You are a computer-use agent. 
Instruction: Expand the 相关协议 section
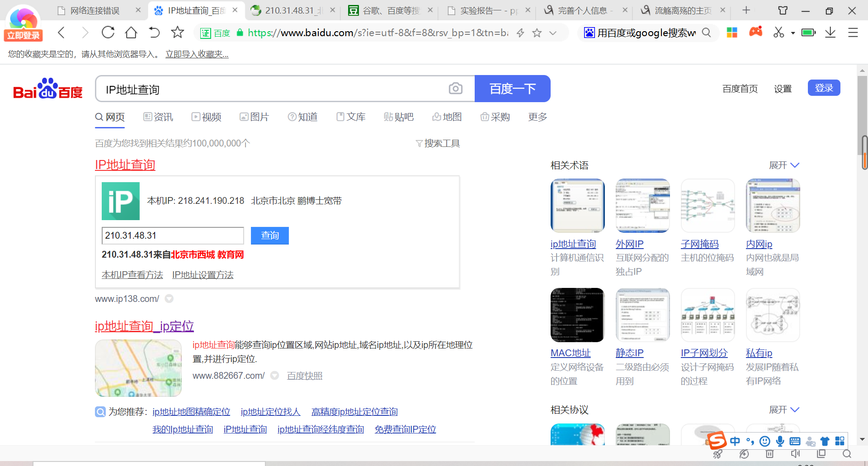click(x=784, y=410)
